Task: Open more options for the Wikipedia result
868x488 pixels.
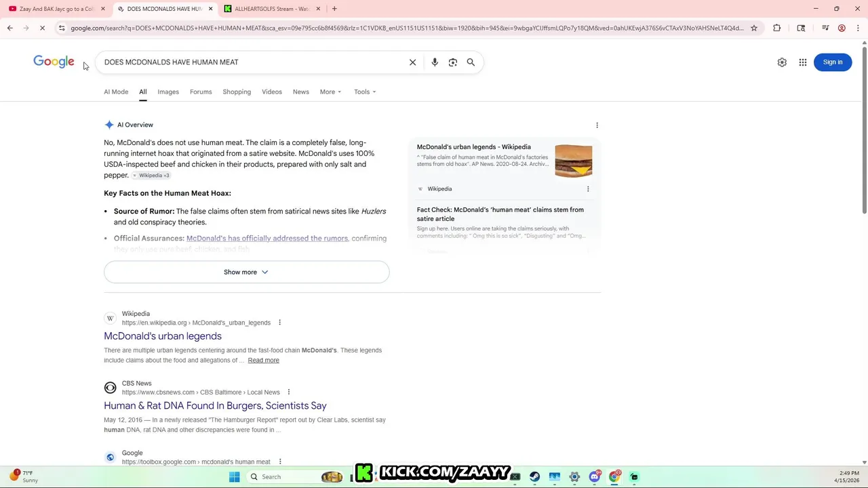Action: tap(279, 323)
